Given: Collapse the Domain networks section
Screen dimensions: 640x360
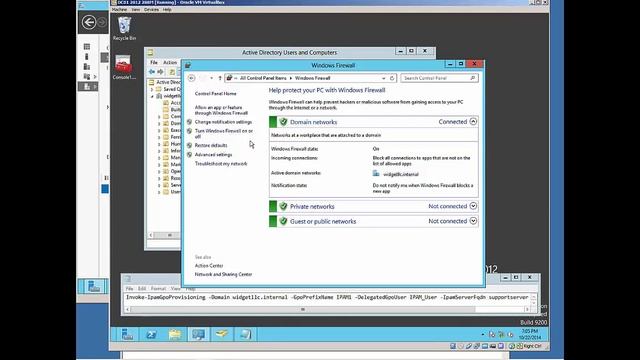Looking at the screenshot, I should point(473,122).
